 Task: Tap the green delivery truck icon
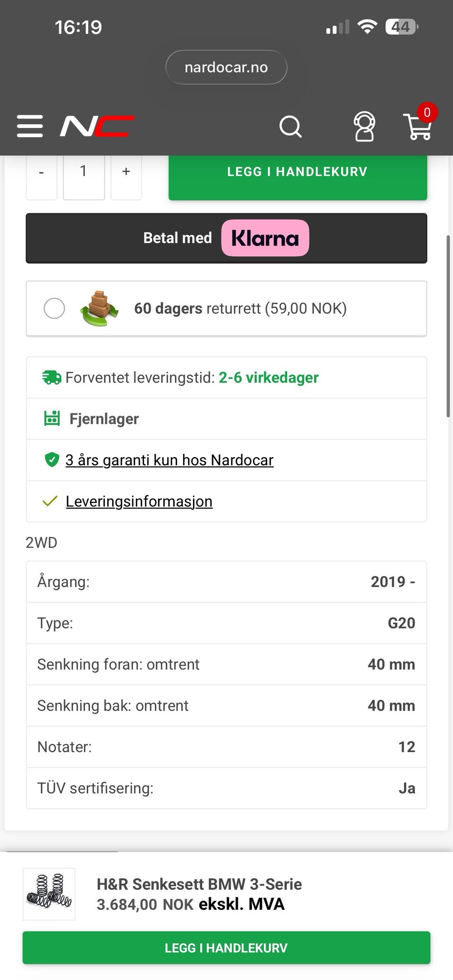tap(51, 377)
